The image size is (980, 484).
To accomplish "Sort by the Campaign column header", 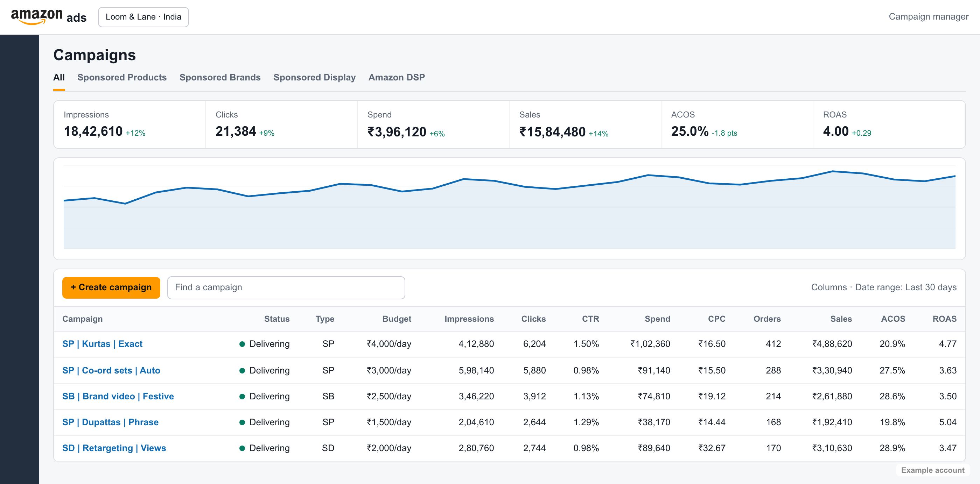I will click(x=83, y=319).
